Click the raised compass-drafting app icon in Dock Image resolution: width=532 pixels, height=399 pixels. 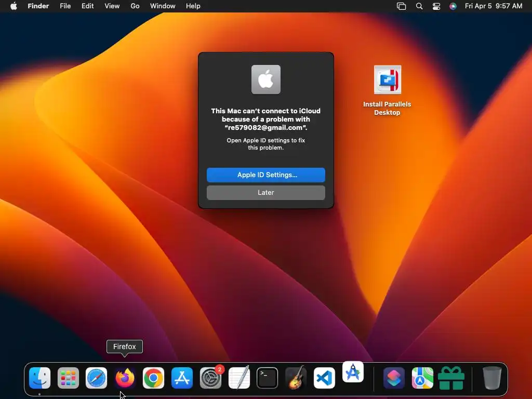click(353, 372)
